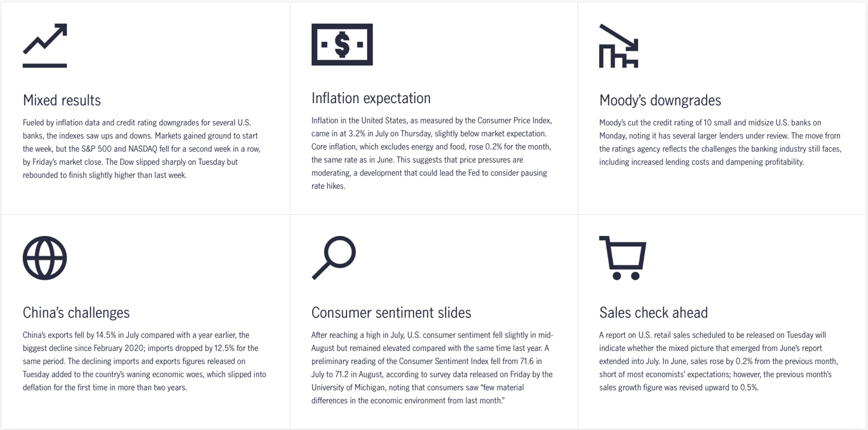Image resolution: width=868 pixels, height=430 pixels.
Task: Click the paragraph about 10 small midsize banks
Action: tap(721, 142)
